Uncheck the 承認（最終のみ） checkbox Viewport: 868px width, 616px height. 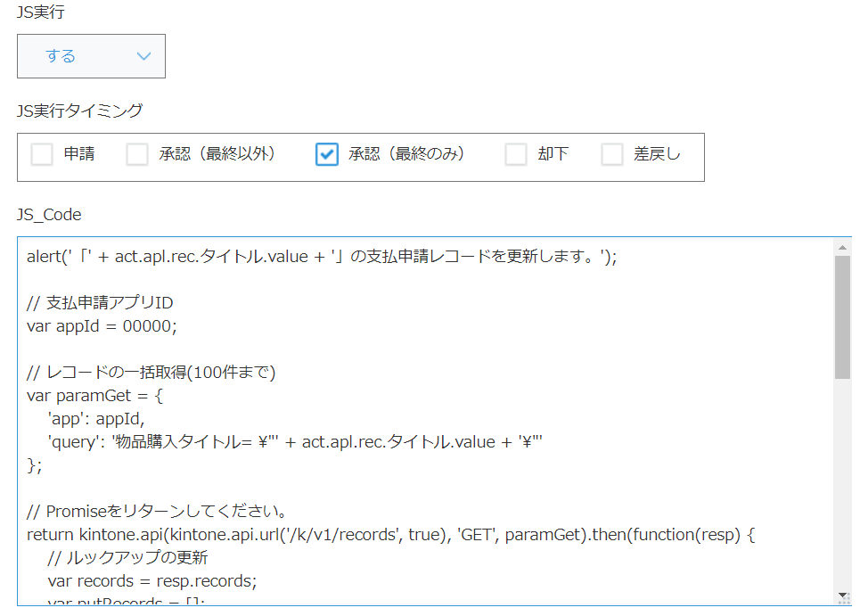[327, 155]
